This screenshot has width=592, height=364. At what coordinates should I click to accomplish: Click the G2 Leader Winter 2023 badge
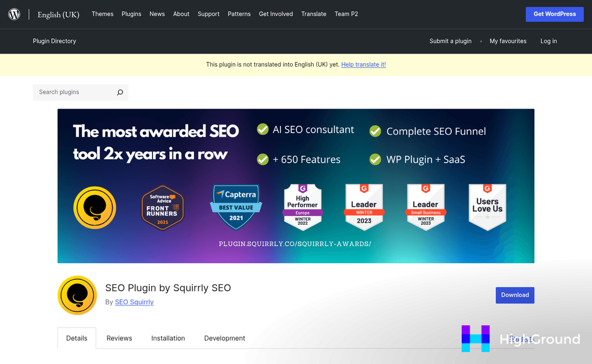tap(364, 207)
